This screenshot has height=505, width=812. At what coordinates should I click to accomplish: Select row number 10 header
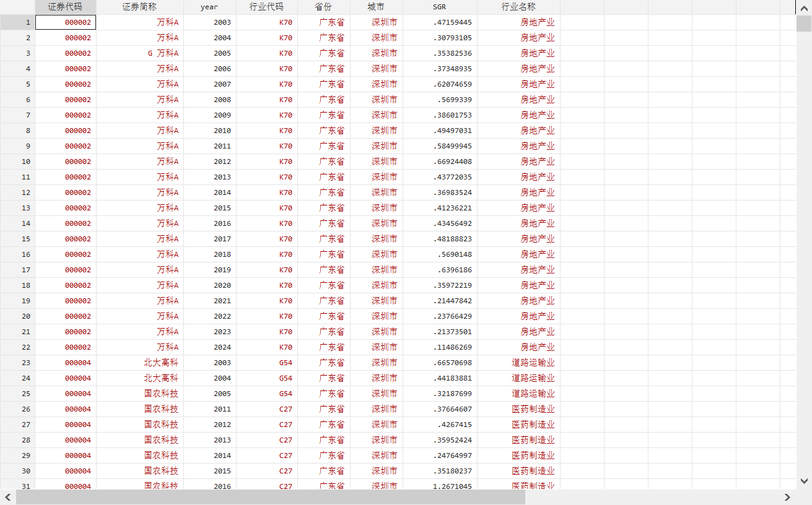pyautogui.click(x=17, y=162)
